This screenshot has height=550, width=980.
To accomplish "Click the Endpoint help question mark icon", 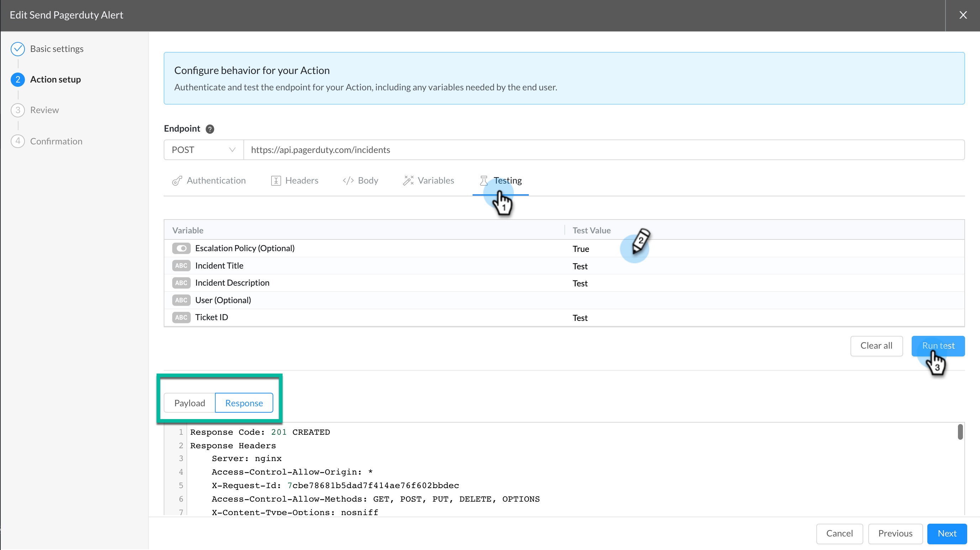I will tap(210, 129).
